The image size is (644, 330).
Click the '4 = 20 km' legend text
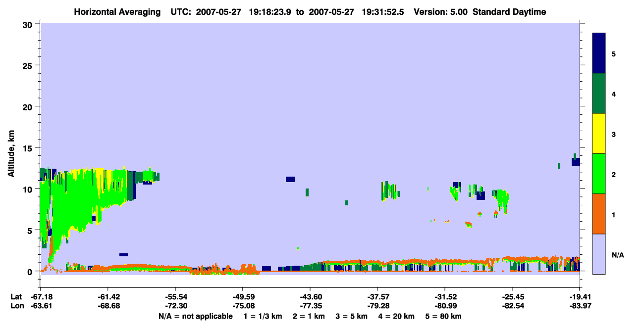397,316
